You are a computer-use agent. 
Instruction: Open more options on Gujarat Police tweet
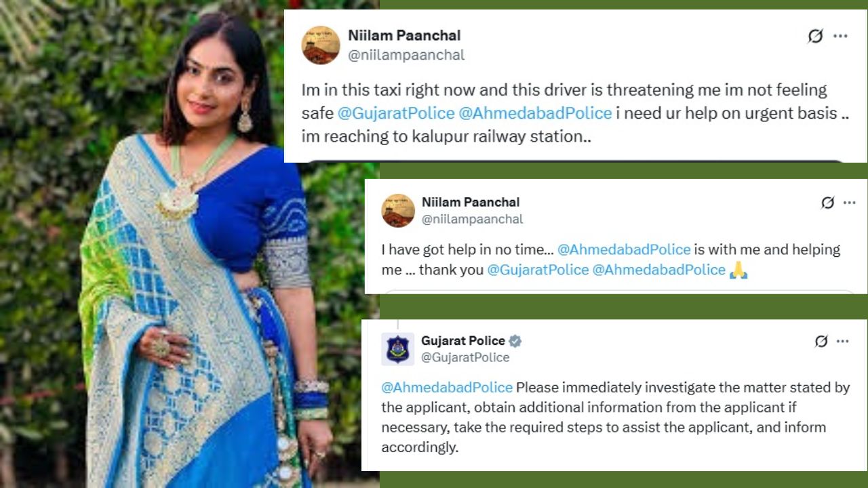pyautogui.click(x=842, y=342)
